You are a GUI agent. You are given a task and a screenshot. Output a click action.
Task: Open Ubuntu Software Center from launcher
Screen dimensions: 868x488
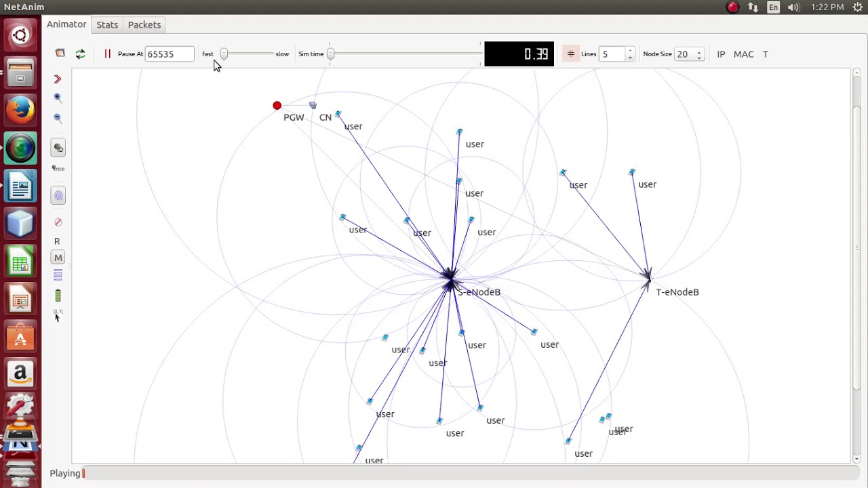pyautogui.click(x=20, y=338)
